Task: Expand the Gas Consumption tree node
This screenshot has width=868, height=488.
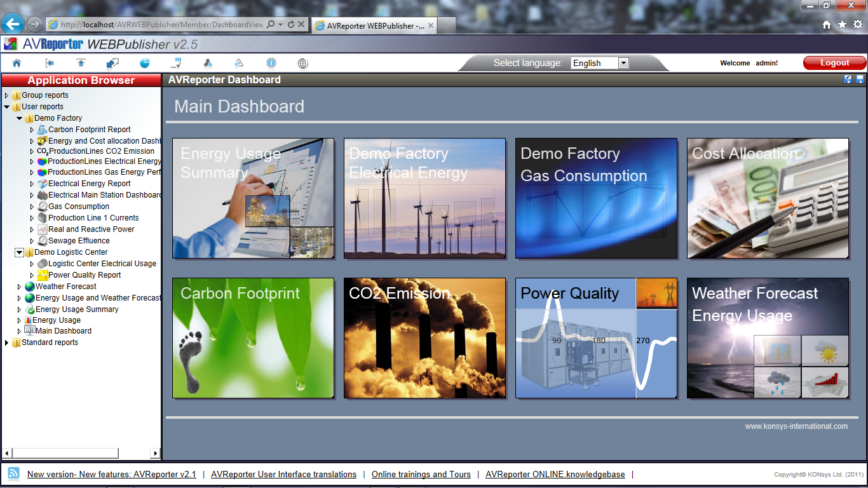Action: tap(32, 207)
